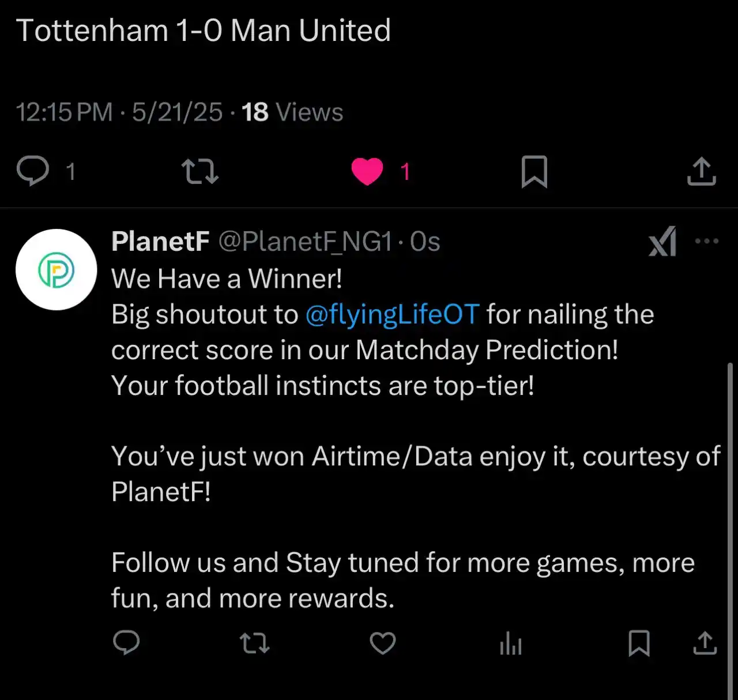Open the @flyingLifeOT mention

[x=392, y=315]
